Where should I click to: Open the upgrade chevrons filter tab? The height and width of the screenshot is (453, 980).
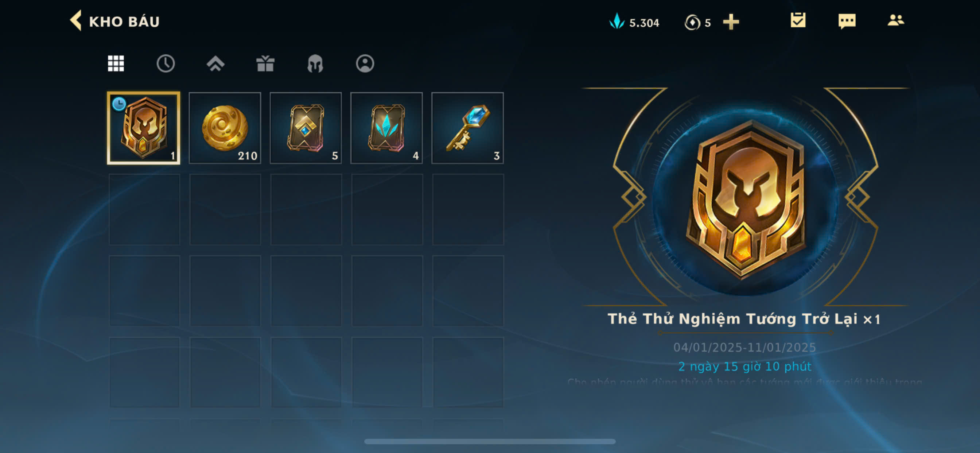click(x=215, y=63)
